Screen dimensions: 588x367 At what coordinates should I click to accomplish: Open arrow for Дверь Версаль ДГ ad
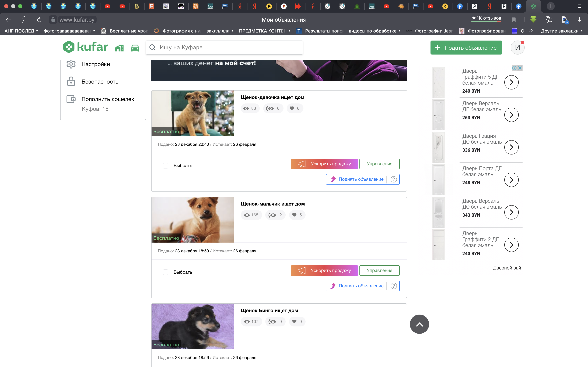511,115
